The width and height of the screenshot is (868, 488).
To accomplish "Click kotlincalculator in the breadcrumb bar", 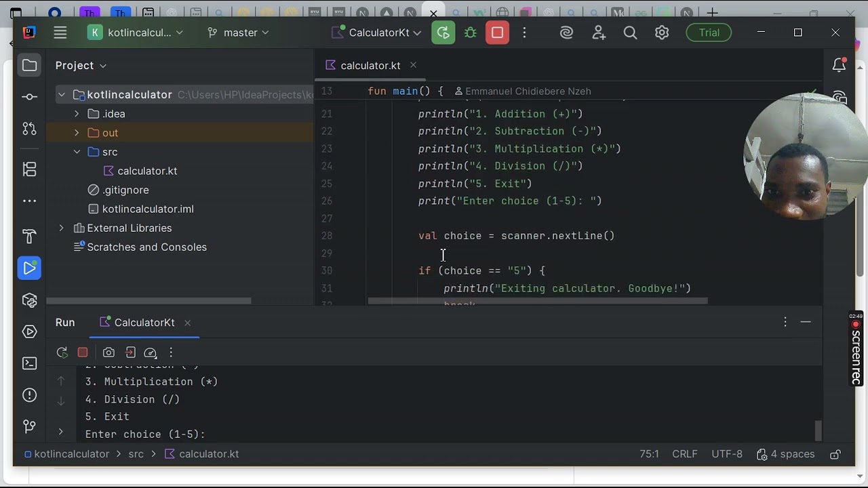I will [66, 454].
